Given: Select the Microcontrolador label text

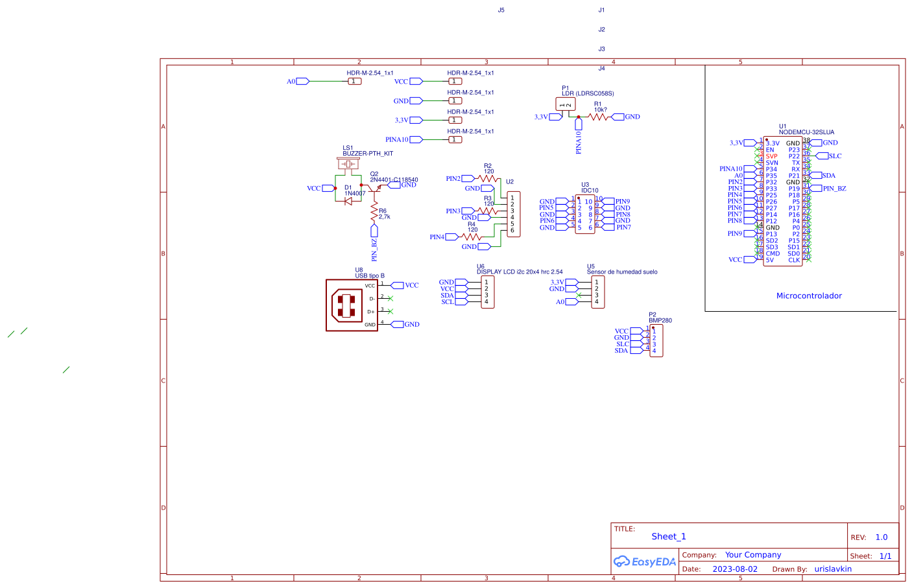Looking at the screenshot, I should coord(809,296).
